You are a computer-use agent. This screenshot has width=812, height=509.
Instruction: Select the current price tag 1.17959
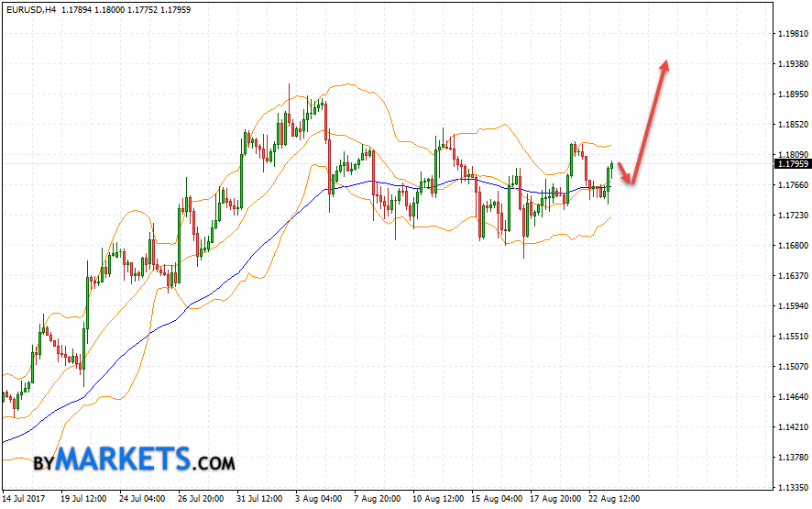click(x=790, y=164)
